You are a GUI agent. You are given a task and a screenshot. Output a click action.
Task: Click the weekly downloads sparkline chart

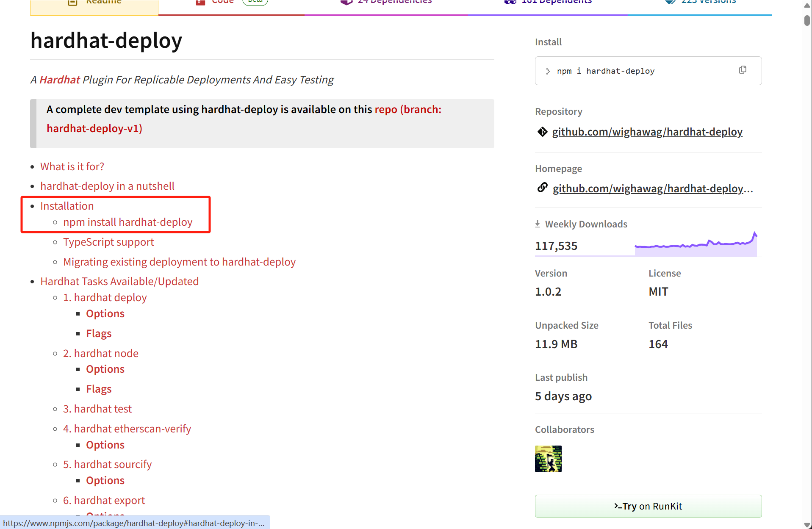696,244
